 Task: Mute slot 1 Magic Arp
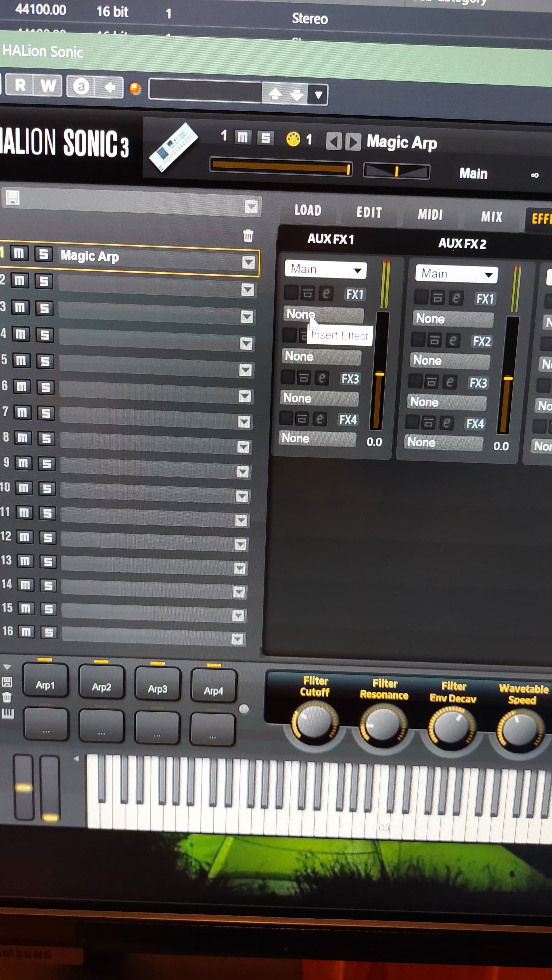point(19,253)
